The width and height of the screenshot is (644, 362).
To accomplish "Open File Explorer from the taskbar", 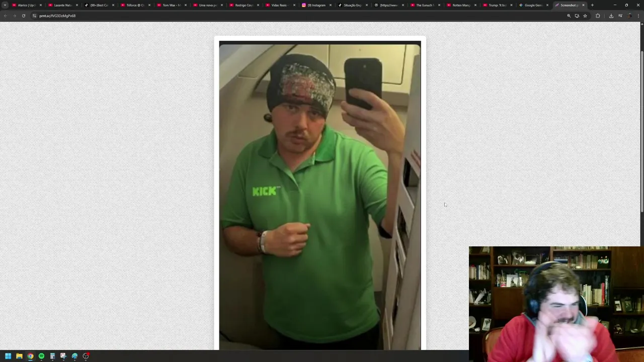I will [x=19, y=356].
